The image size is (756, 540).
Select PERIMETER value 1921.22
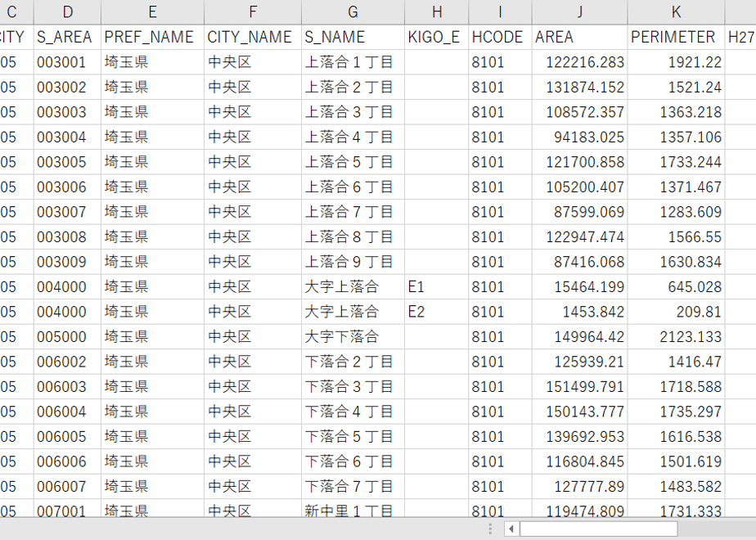click(676, 62)
